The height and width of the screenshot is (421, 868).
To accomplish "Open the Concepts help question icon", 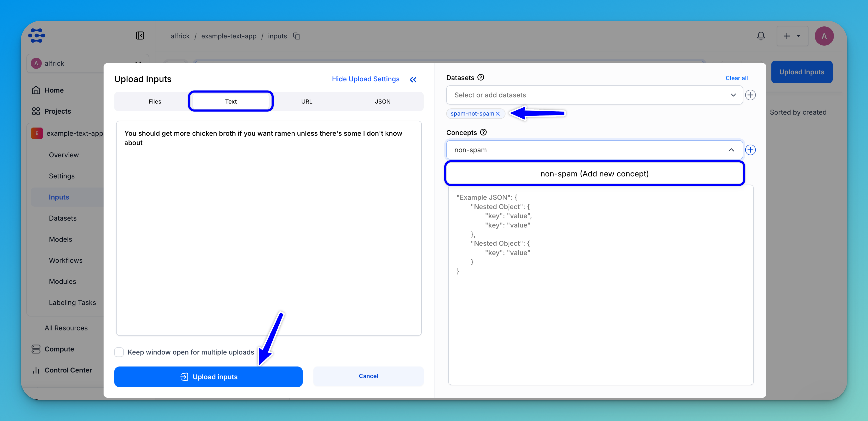I will 483,132.
